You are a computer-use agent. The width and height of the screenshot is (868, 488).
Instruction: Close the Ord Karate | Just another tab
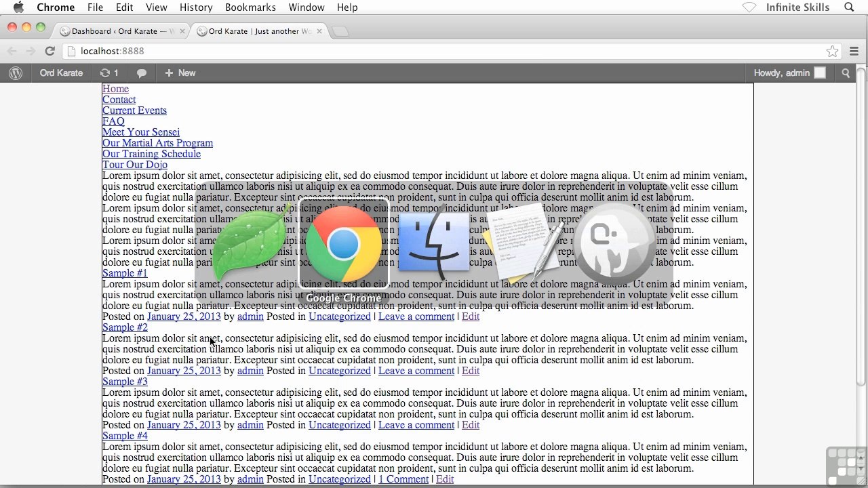319,31
